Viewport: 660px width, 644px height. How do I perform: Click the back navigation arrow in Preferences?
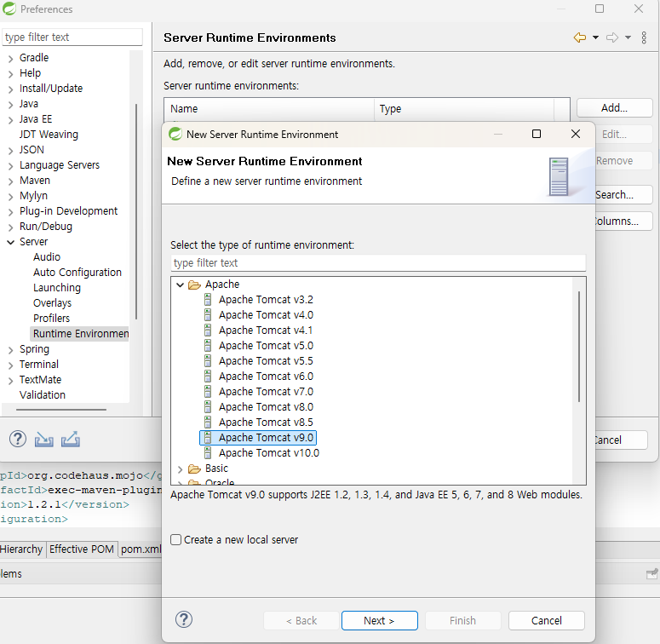point(580,37)
